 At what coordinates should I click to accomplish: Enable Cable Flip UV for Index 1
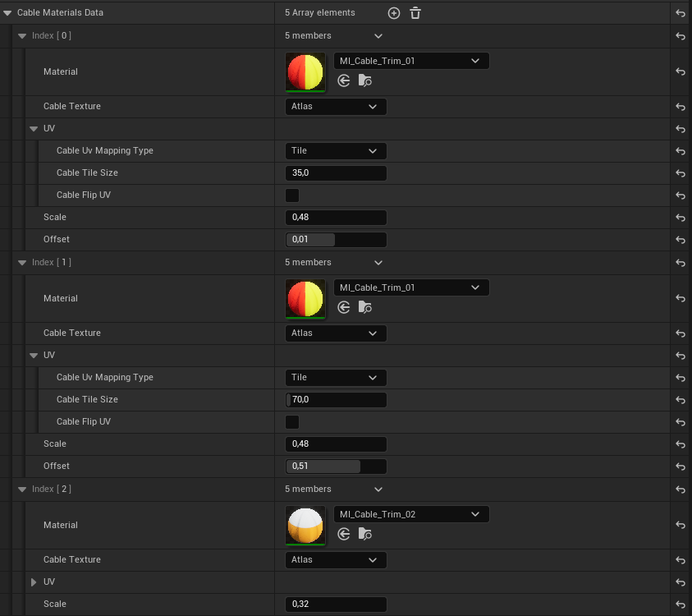pos(292,422)
